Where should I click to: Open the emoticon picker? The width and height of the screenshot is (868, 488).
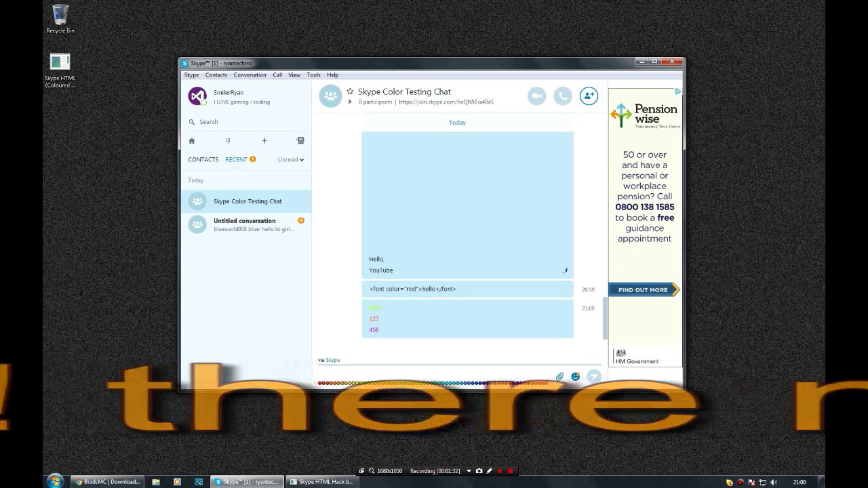pyautogui.click(x=576, y=377)
